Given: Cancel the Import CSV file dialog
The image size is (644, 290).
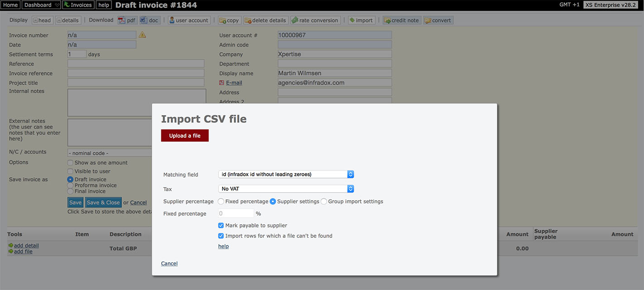Looking at the screenshot, I should pyautogui.click(x=169, y=264).
